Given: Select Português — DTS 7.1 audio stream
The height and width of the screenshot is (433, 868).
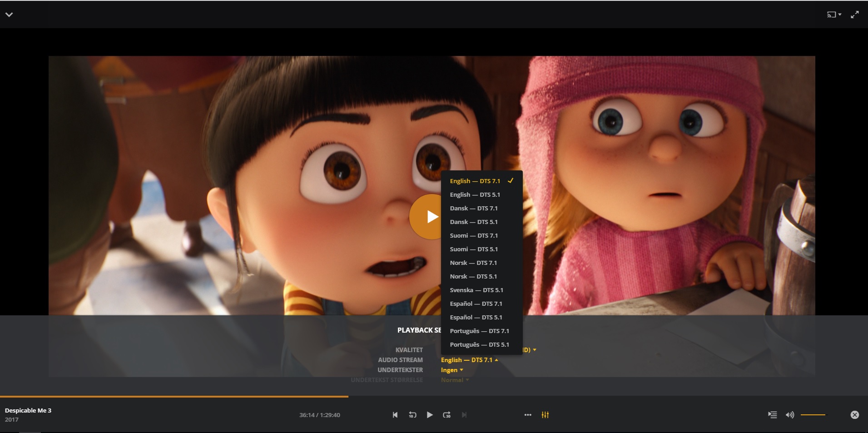Looking at the screenshot, I should click(481, 331).
